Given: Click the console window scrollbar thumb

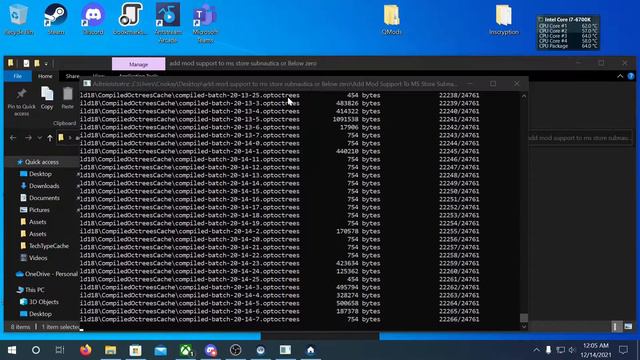Looking at the screenshot, I should tap(524, 318).
